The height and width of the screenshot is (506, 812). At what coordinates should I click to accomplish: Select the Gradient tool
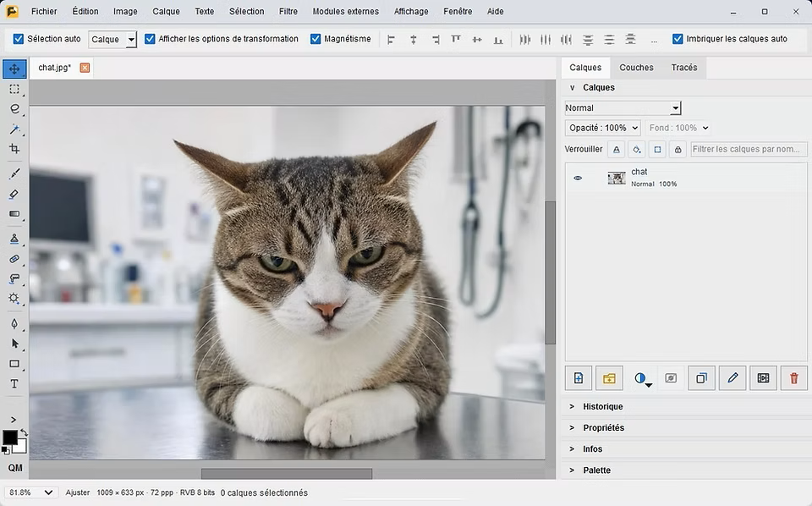14,213
